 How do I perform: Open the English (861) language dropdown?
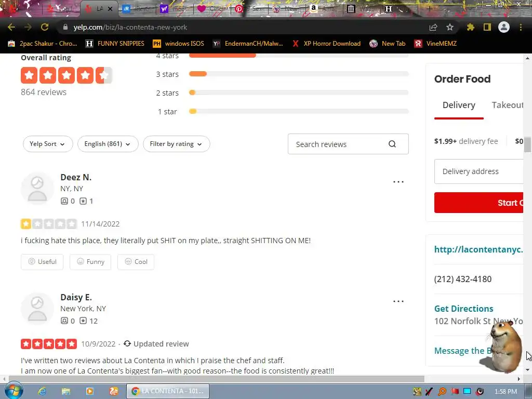(x=108, y=144)
